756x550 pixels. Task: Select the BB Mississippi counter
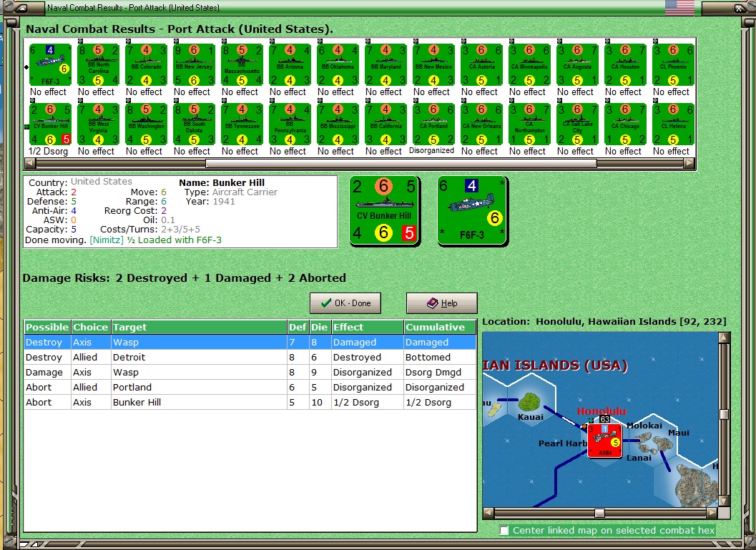[x=338, y=125]
